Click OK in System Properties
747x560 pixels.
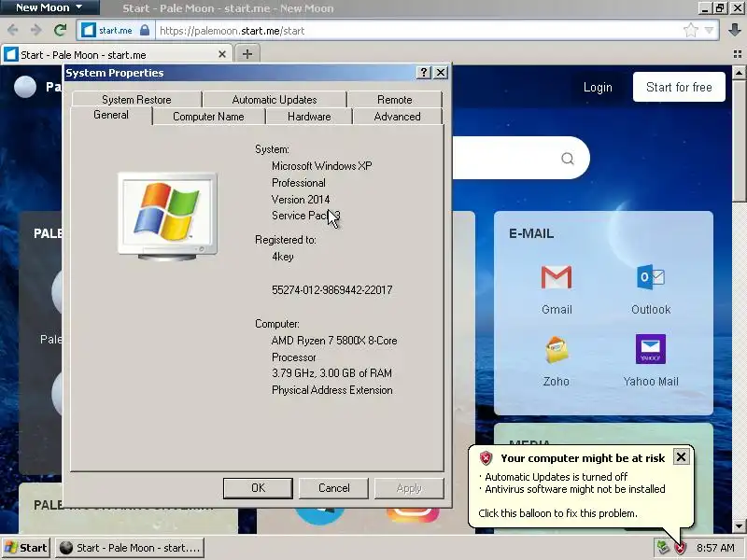pyautogui.click(x=258, y=488)
